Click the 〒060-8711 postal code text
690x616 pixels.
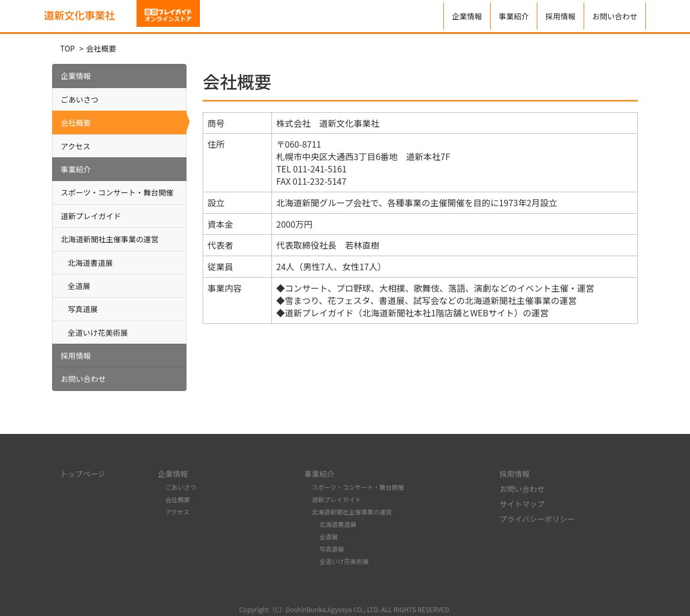[299, 144]
